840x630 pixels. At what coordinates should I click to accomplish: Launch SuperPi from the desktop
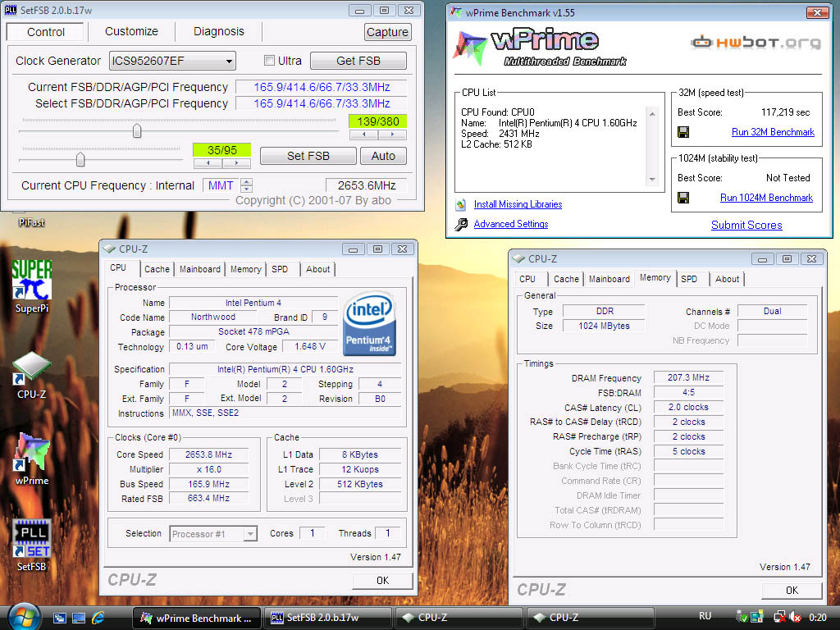(x=32, y=286)
